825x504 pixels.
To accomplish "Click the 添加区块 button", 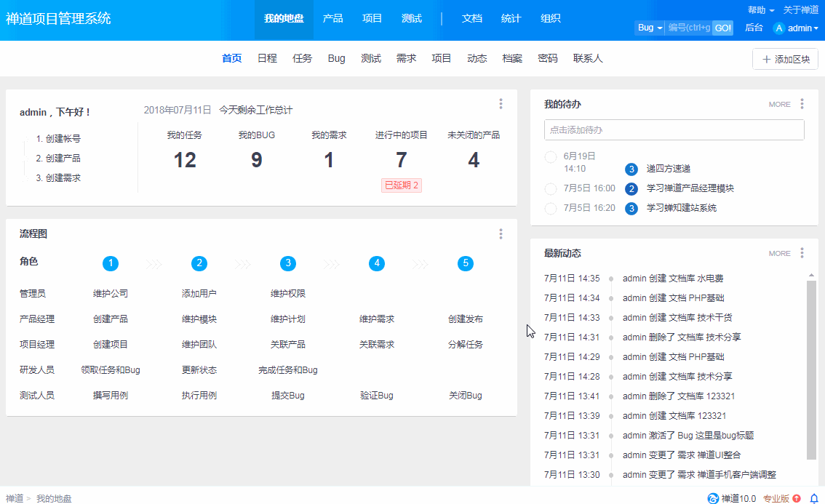I will (x=785, y=59).
